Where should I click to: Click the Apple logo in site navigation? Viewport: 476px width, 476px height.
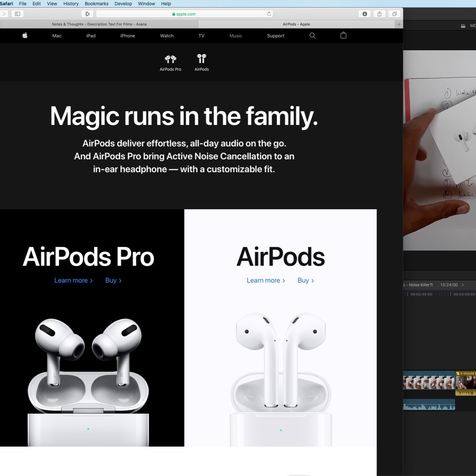pyautogui.click(x=25, y=36)
